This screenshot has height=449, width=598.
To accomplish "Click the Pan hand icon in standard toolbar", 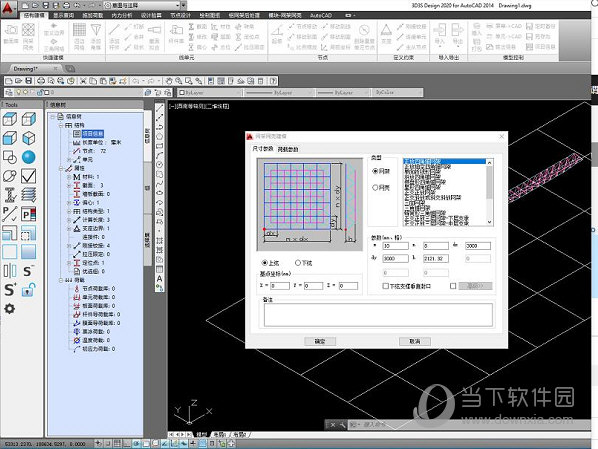I will click(x=169, y=81).
